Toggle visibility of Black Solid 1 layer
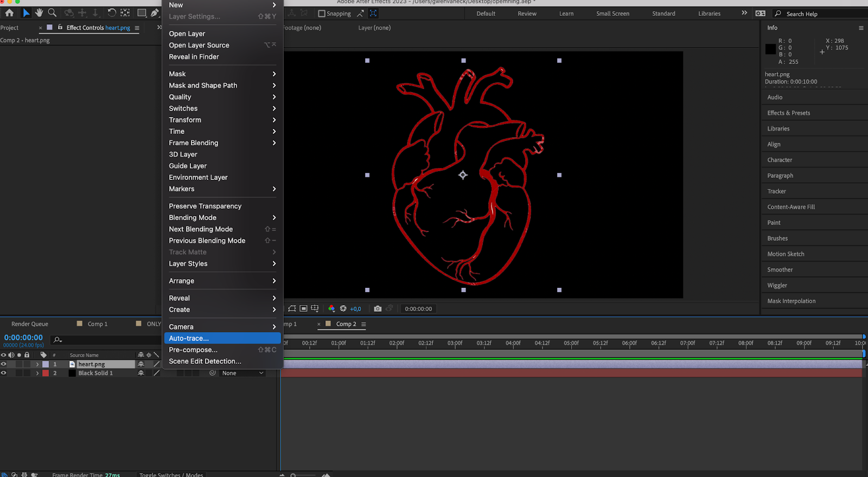 (x=4, y=373)
